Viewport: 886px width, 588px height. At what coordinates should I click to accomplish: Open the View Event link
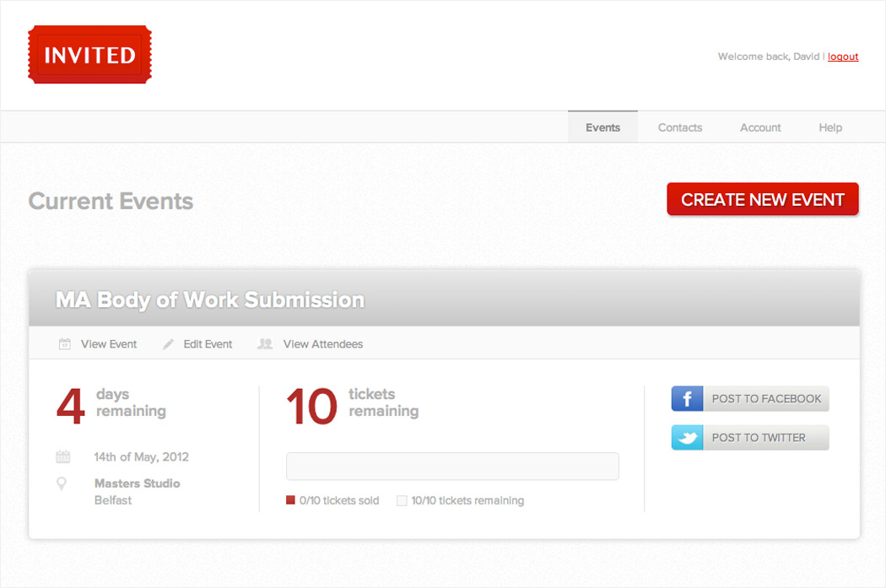109,344
